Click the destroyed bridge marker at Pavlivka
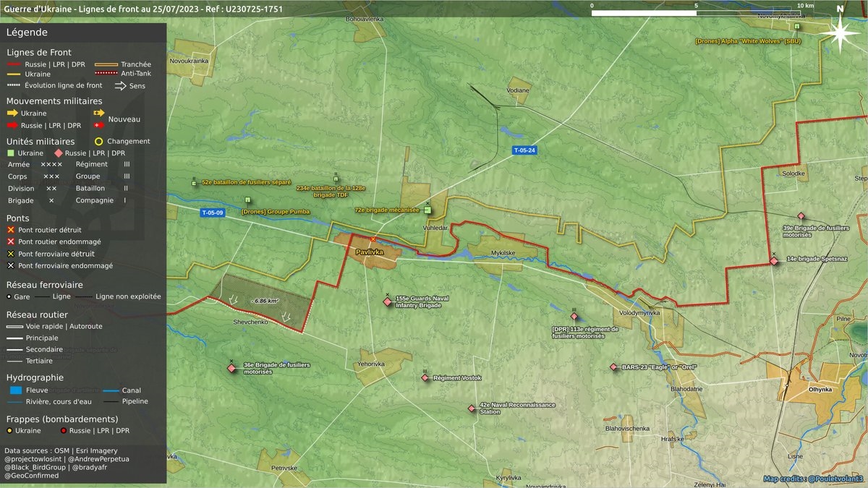 [373, 239]
